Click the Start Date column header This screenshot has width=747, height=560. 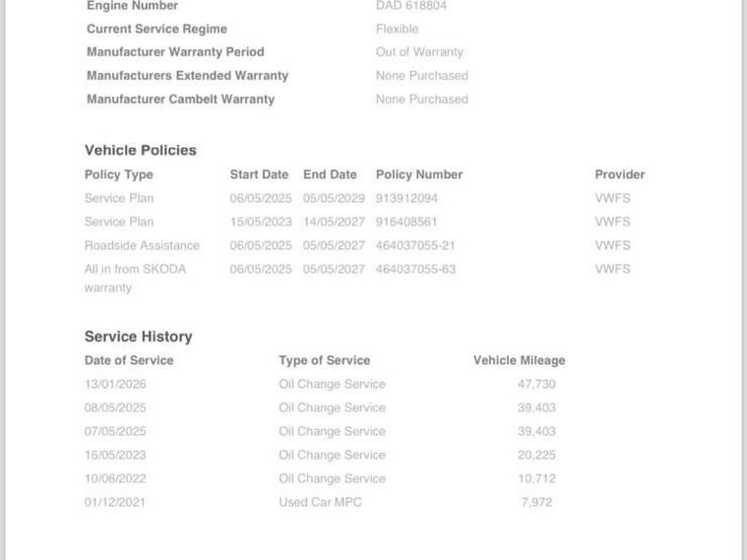click(x=259, y=174)
